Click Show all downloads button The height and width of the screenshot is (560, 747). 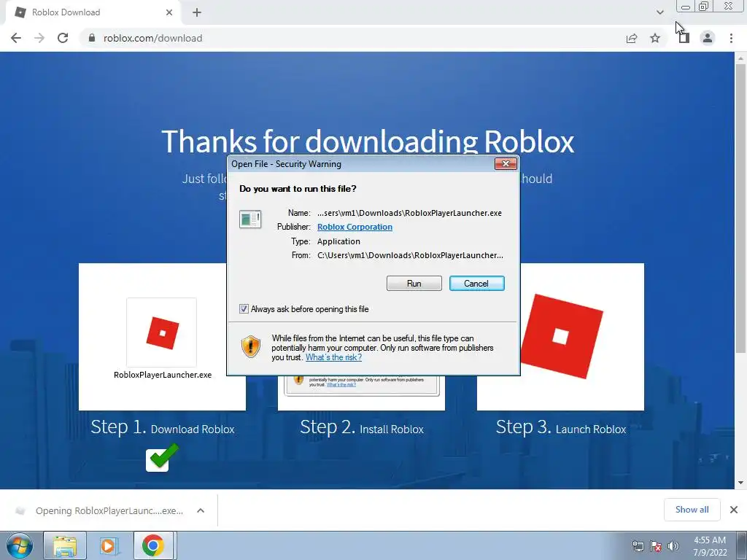point(692,510)
